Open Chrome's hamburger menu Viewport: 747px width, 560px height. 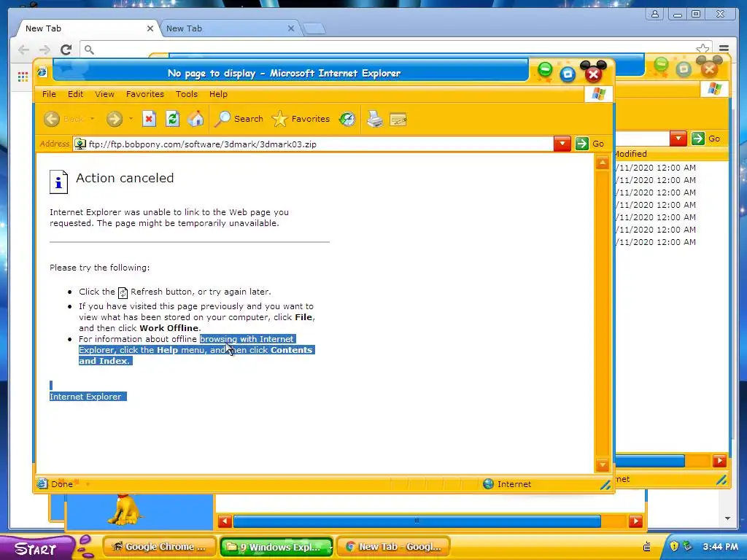[x=724, y=49]
